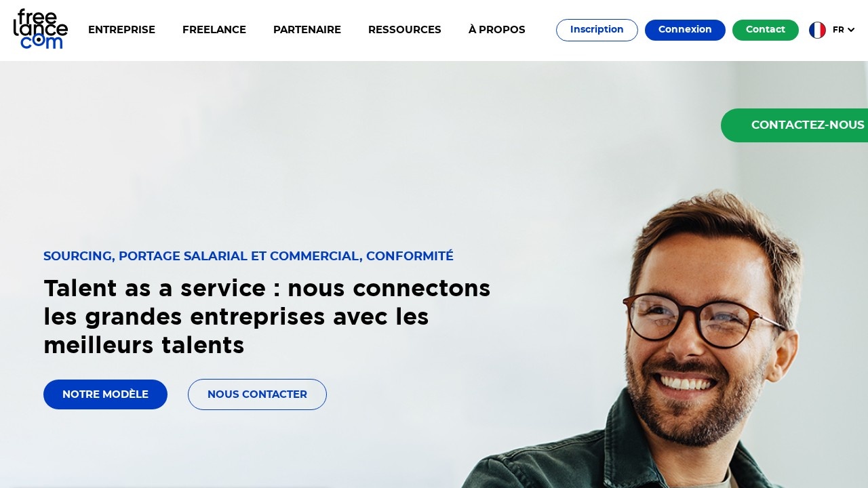The image size is (868, 488).
Task: Click the blue Connexion button
Action: pyautogui.click(x=685, y=30)
